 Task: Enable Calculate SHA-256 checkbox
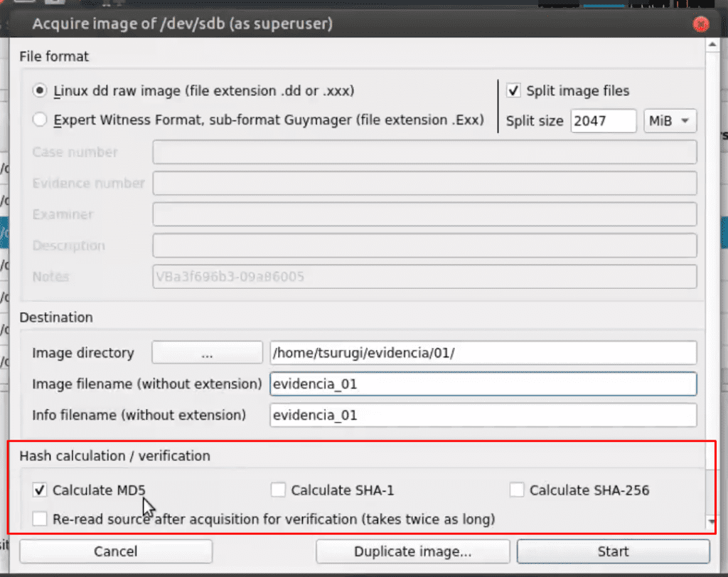coord(517,490)
